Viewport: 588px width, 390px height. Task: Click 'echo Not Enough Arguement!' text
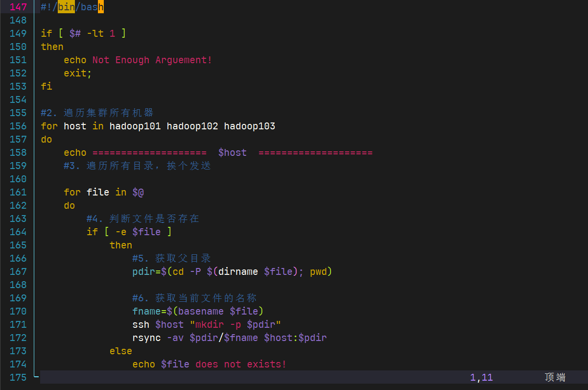tap(138, 60)
